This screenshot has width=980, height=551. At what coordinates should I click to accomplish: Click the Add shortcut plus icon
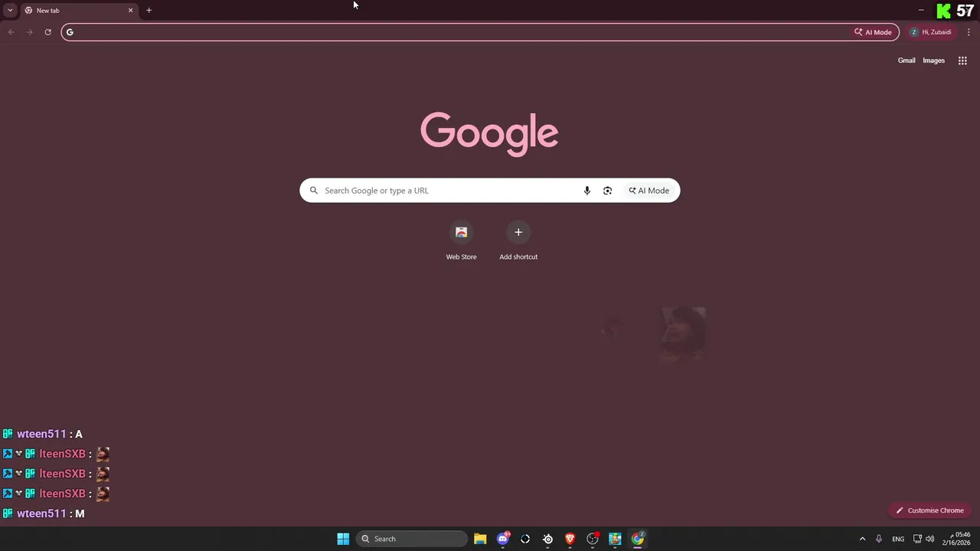(518, 232)
